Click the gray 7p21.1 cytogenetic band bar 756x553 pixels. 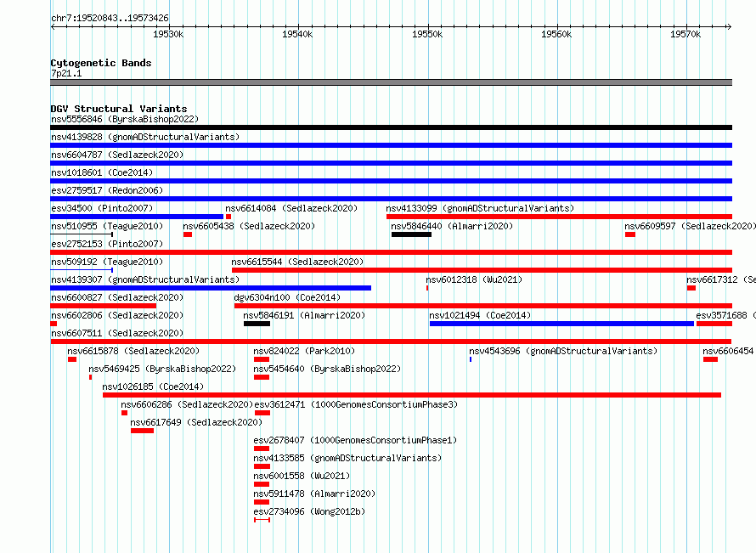coord(391,82)
